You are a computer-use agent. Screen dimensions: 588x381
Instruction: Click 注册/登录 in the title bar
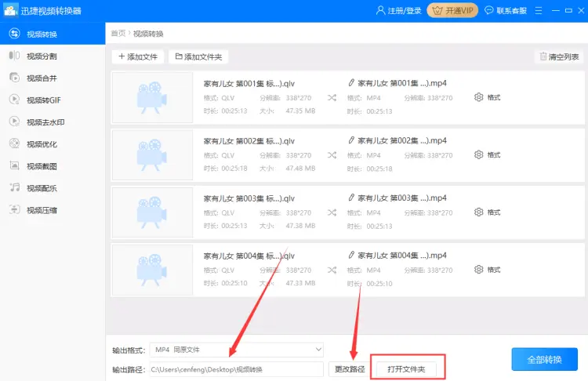click(x=398, y=10)
